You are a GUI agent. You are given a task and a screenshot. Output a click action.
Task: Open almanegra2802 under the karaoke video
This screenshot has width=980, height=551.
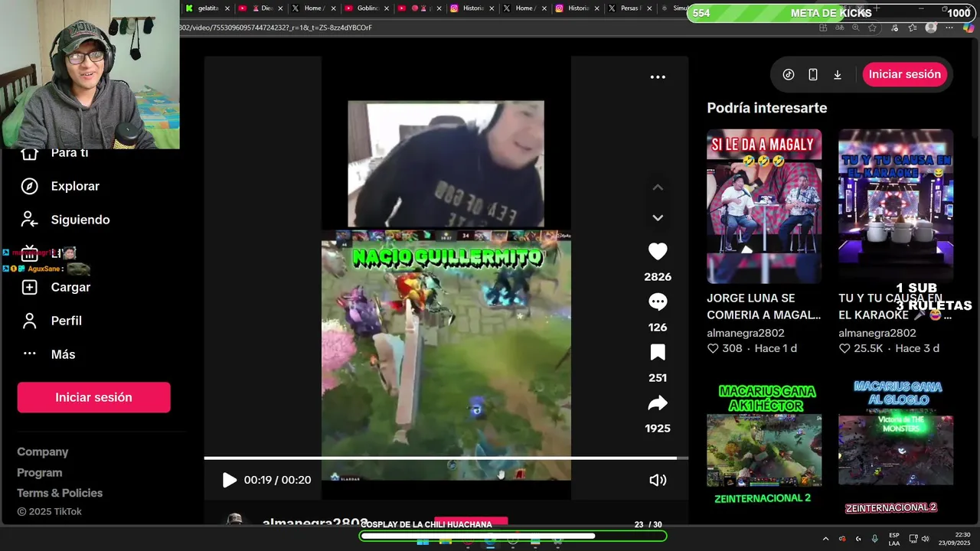877,333
